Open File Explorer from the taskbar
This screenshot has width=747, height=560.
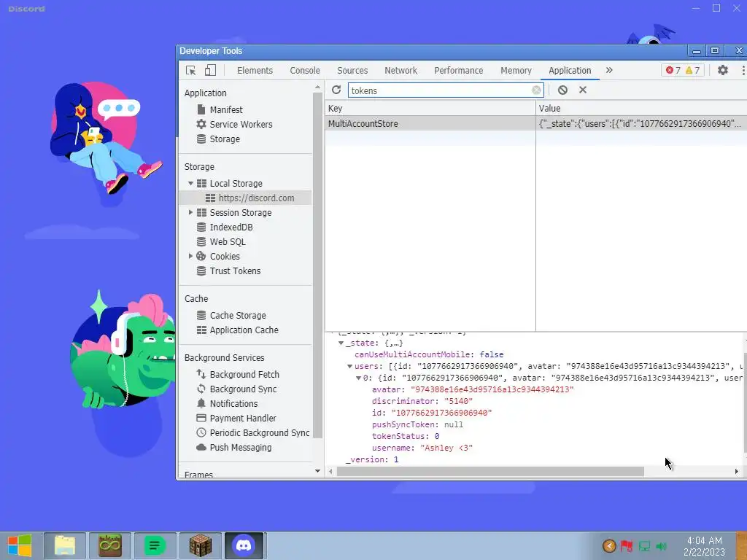click(x=65, y=545)
